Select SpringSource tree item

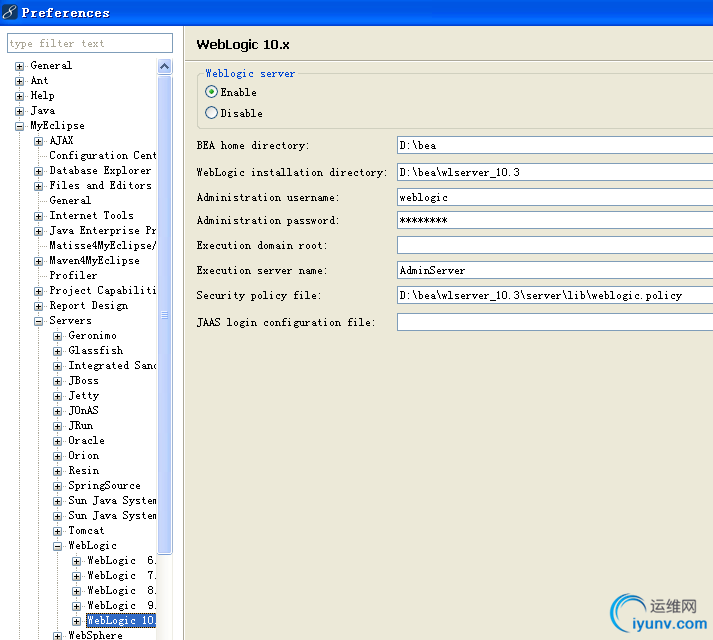coord(104,486)
